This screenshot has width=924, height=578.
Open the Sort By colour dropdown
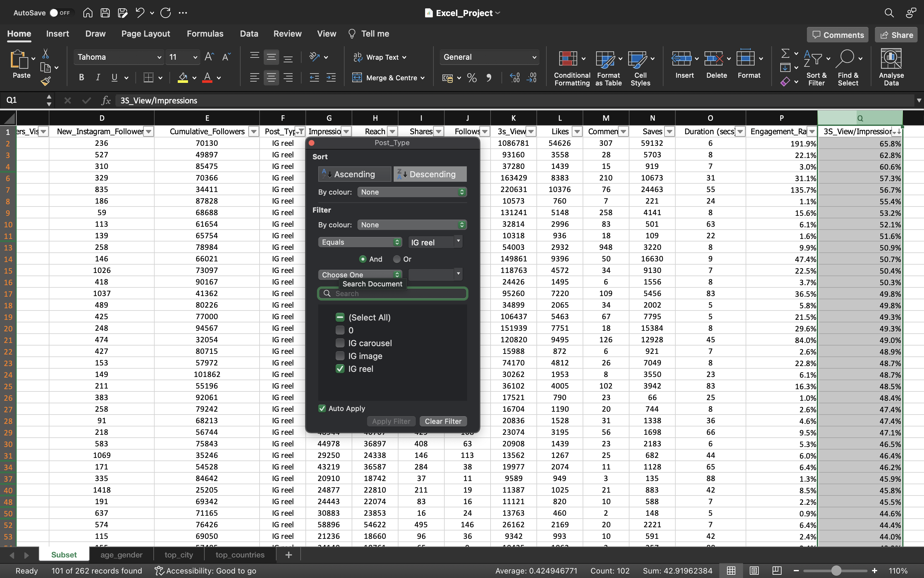[412, 192]
